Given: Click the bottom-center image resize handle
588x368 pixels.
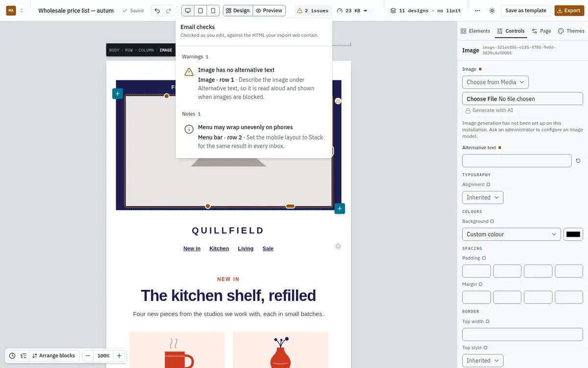Looking at the screenshot, I should [208, 206].
